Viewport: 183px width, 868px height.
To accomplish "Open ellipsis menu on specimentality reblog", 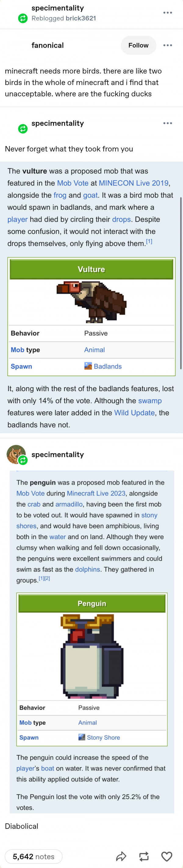I will 168,123.
